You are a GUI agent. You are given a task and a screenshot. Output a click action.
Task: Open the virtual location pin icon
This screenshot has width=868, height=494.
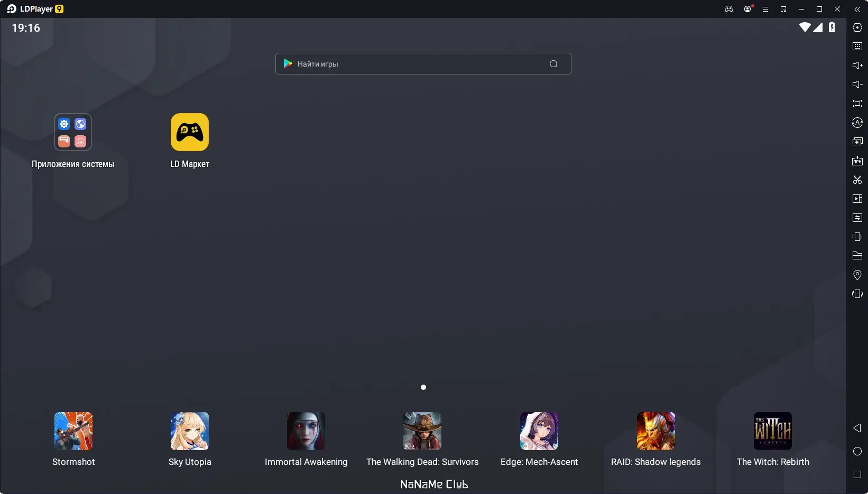tap(857, 275)
